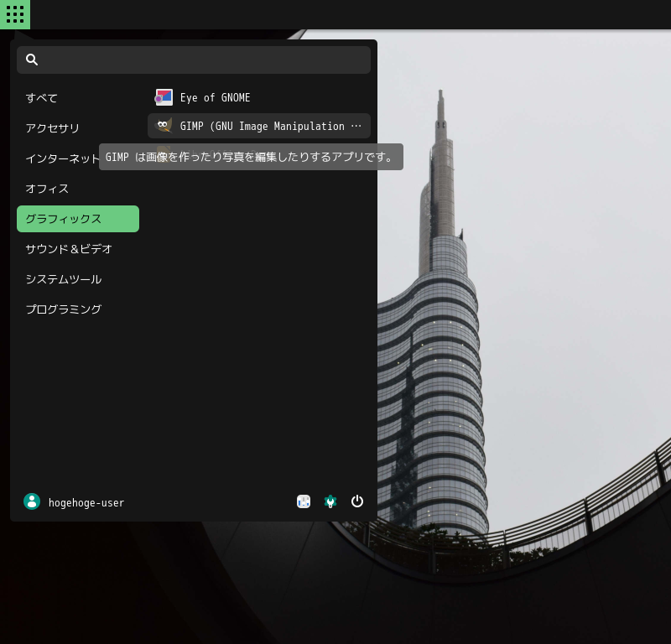Open desktop settings gear-wrench icon

[330, 501]
